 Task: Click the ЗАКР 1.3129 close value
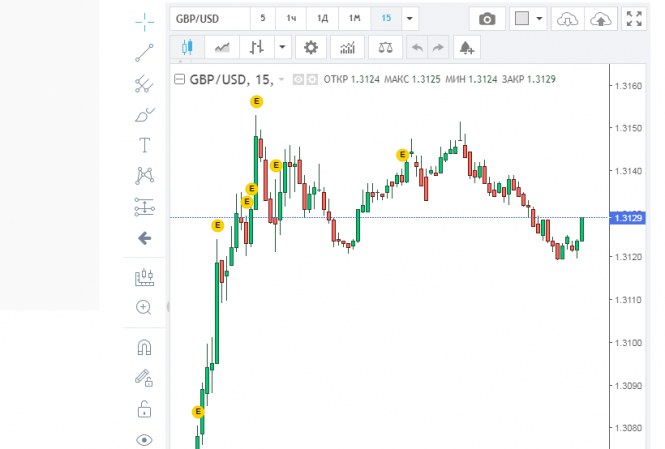click(528, 79)
